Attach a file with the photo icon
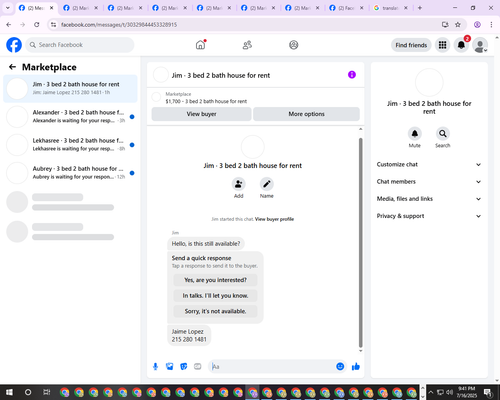500x400 pixels. pos(170,367)
